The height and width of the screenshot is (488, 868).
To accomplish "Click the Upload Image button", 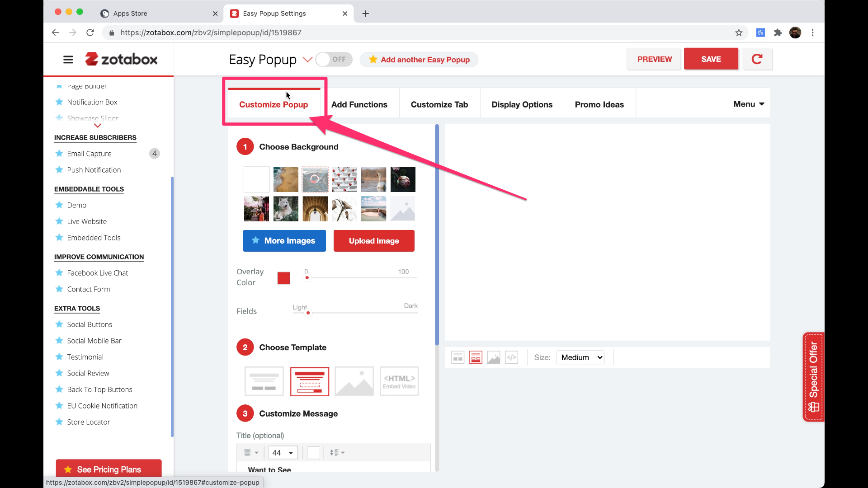I will 374,241.
